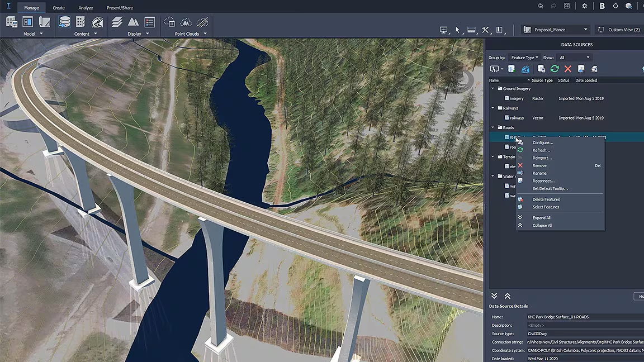Click the measure tool icon in viewport toolbar
This screenshot has width=644, height=362.
471,29
